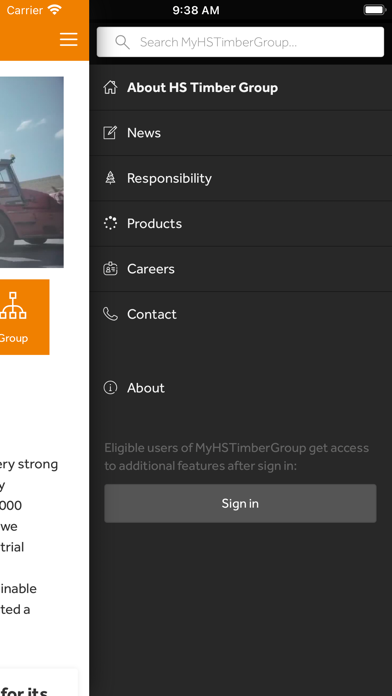This screenshot has width=392, height=696.
Task: Click the ID badge Careers icon
Action: (x=110, y=269)
